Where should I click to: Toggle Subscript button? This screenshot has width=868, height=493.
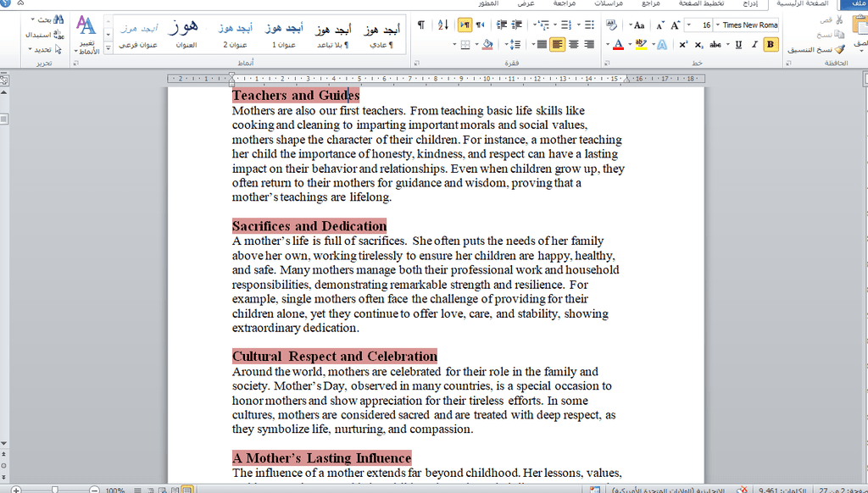pos(698,44)
